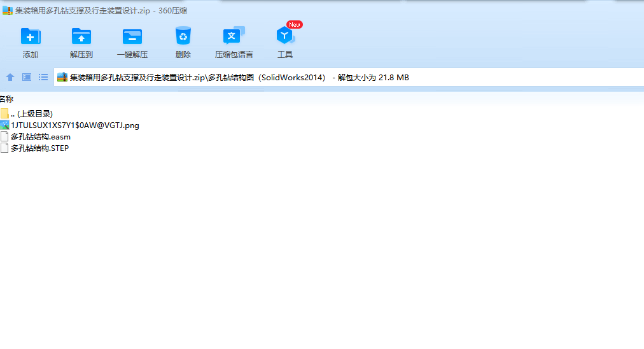The image size is (644, 349).
Task: Click the New badge on 工具
Action: [x=295, y=25]
